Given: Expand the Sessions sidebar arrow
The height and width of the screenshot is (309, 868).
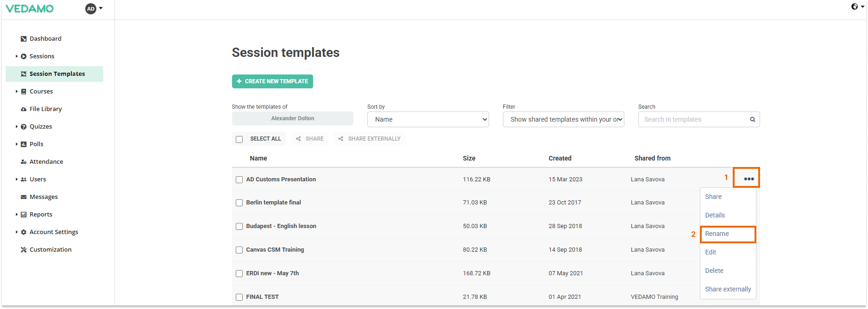Looking at the screenshot, I should tap(17, 56).
